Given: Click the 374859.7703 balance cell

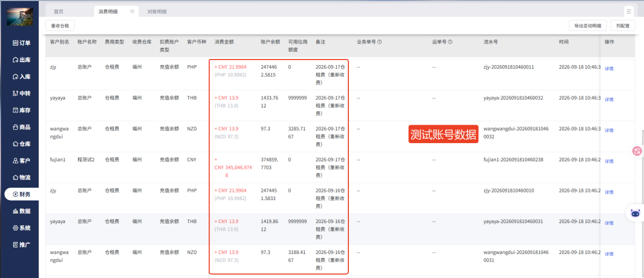Looking at the screenshot, I should click(270, 163).
